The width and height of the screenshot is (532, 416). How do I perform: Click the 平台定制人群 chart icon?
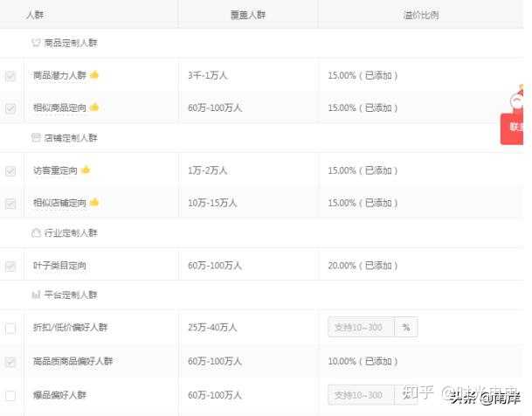36,295
